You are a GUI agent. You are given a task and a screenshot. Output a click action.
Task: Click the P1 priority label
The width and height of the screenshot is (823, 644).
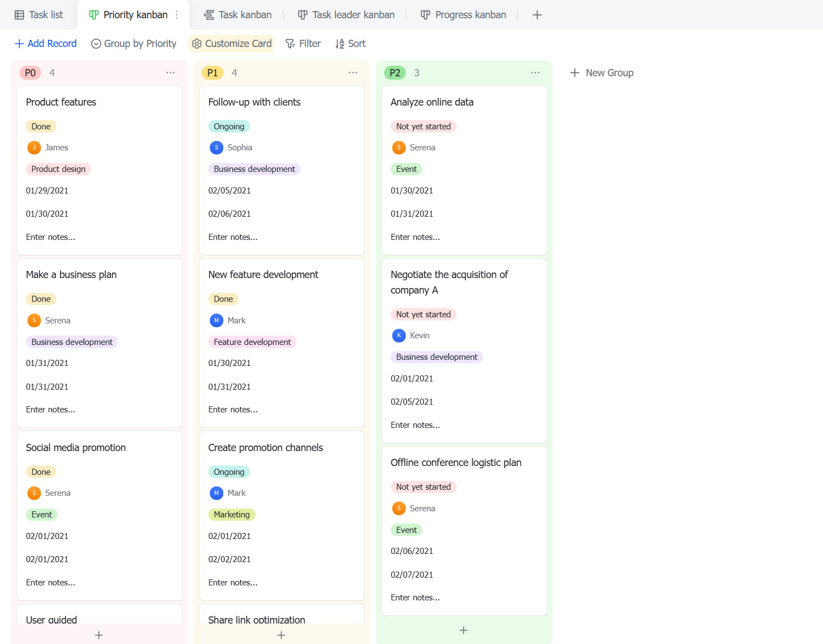(212, 73)
